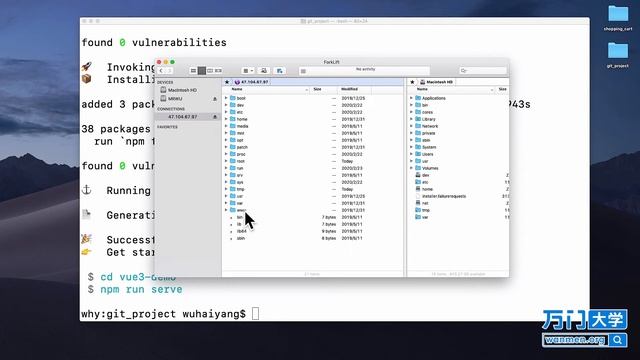
Task: Eject the second sidebar device
Action: (215, 99)
